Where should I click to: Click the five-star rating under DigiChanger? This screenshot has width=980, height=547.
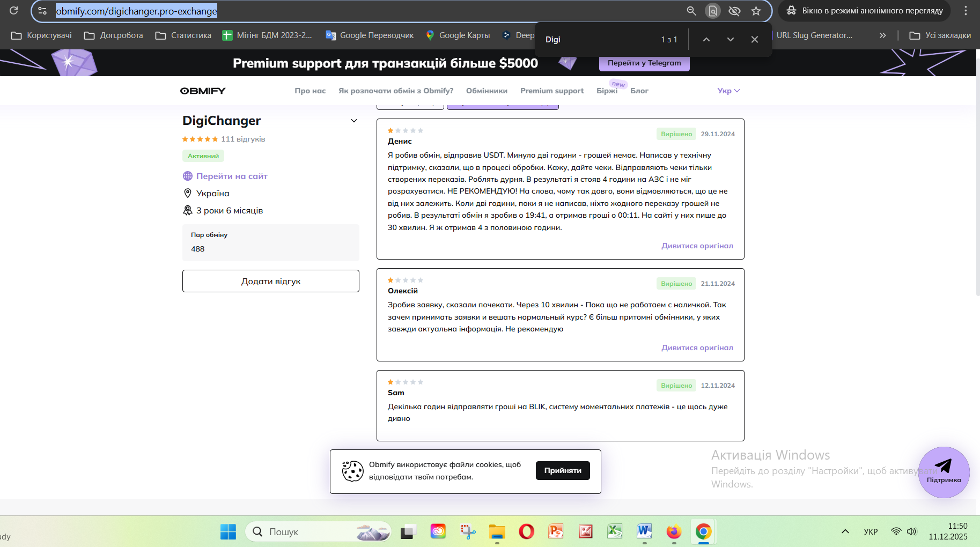coord(200,139)
